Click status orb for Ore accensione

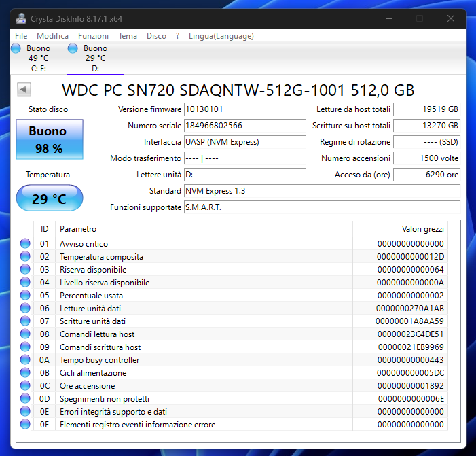pos(25,385)
